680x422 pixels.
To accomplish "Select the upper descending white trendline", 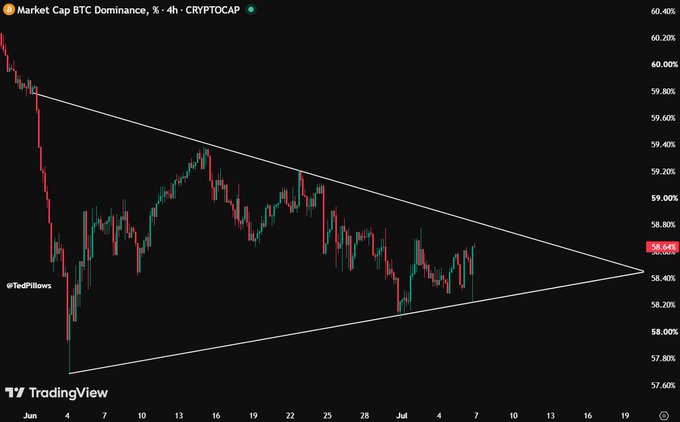I will pyautogui.click(x=340, y=183).
